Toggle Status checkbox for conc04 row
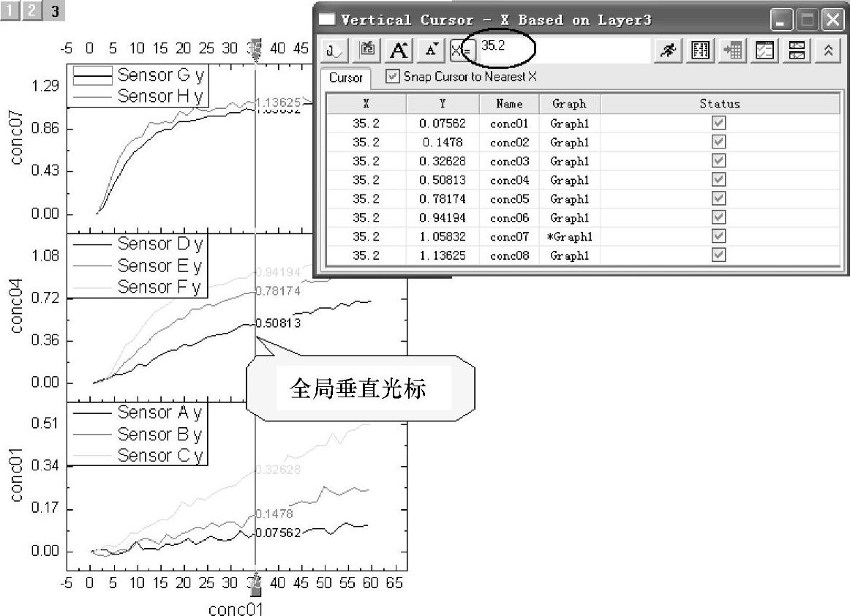The height and width of the screenshot is (616, 850). coord(719,179)
